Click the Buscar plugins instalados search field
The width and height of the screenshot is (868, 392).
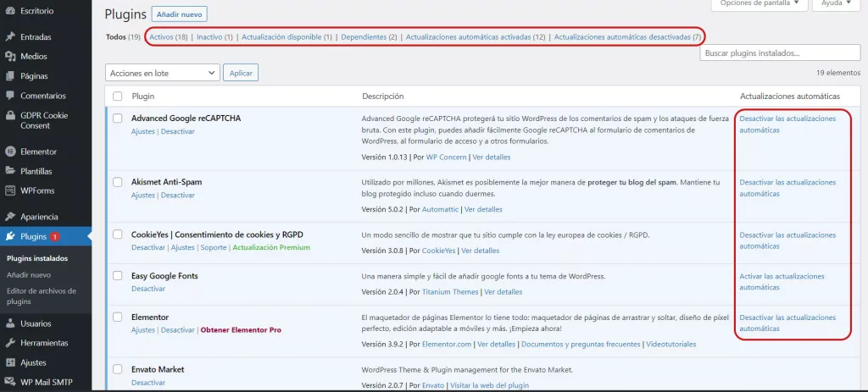(x=781, y=53)
